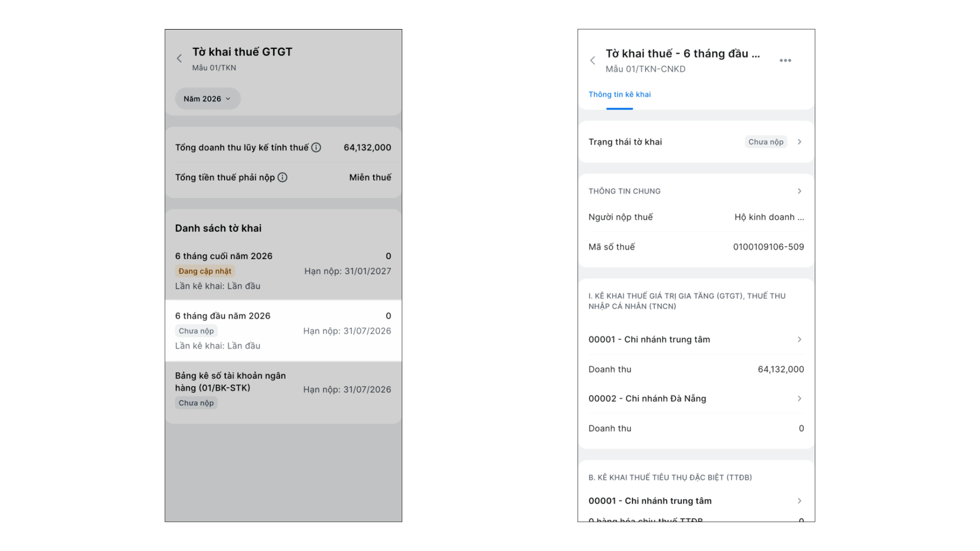Click Người nộp thuế Hộ kinh doanh row
Viewport: 980px width, 551px height.
coord(696,217)
